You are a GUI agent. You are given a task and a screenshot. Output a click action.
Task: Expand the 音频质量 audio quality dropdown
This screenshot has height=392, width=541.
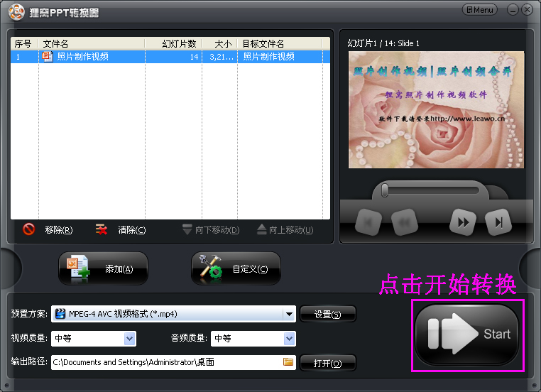(x=289, y=339)
